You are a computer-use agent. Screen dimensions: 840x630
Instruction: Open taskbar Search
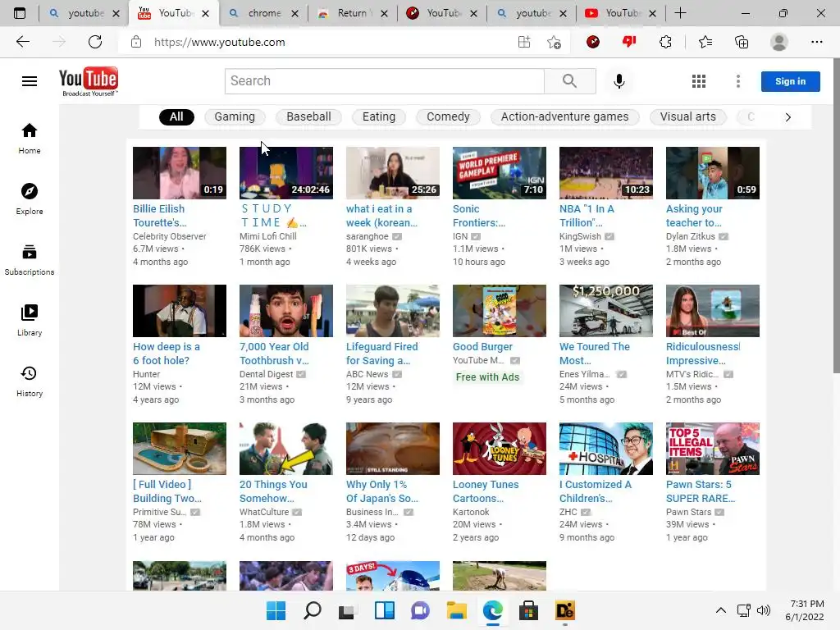[x=313, y=610]
